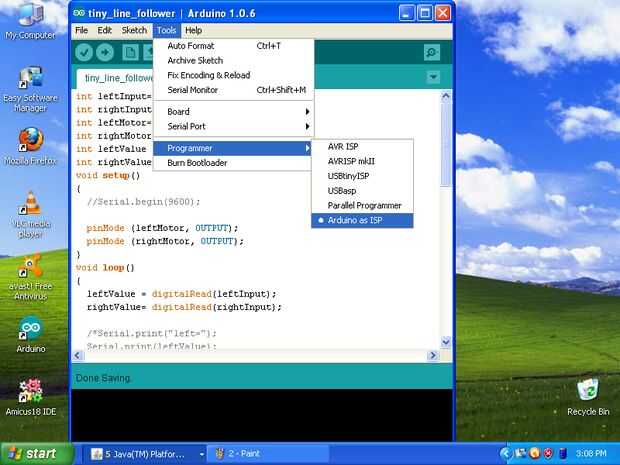Click the blue device tray icon
Image resolution: width=620 pixels, height=465 pixels.
point(562,453)
